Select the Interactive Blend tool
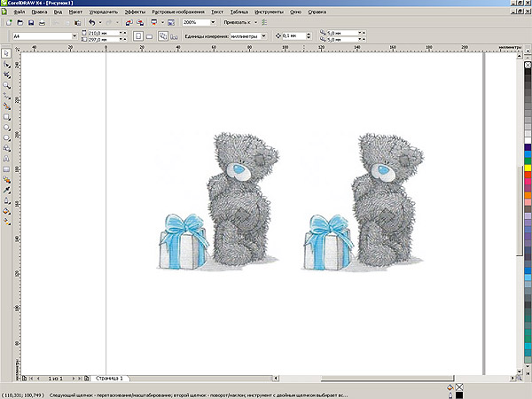 click(x=6, y=180)
